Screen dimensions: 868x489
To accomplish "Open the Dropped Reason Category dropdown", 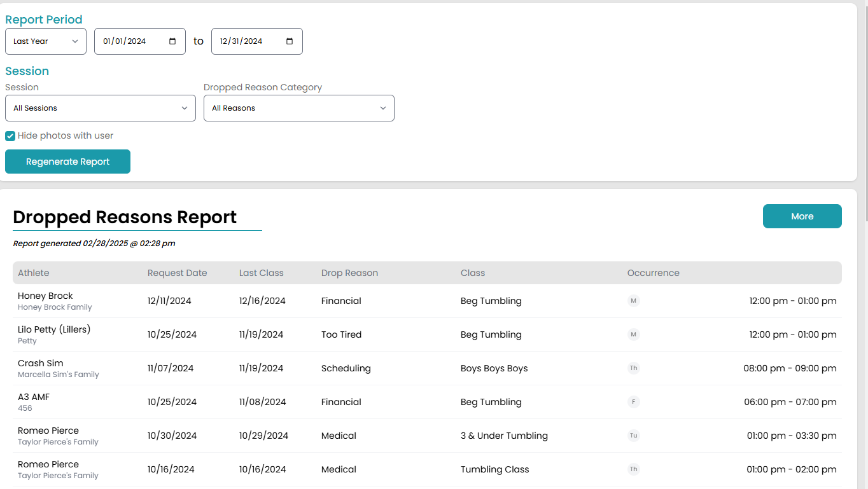I will click(x=299, y=108).
